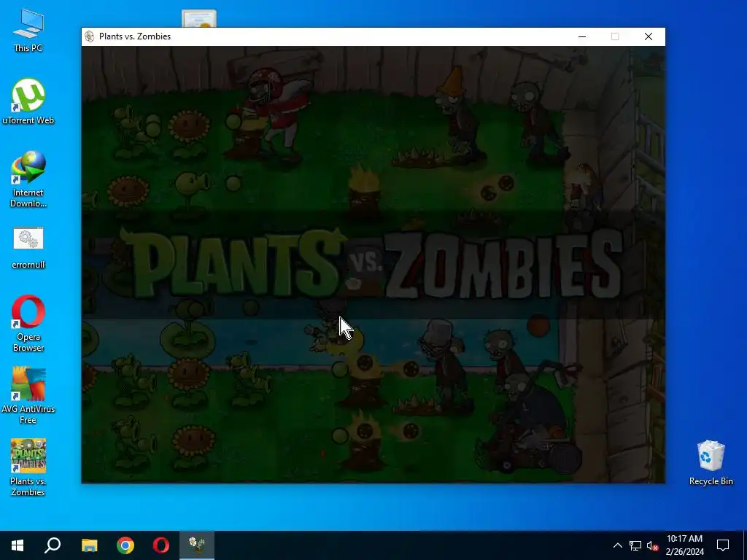Minimize the Plants vs. Zombies window
The width and height of the screenshot is (747, 560).
tap(582, 36)
